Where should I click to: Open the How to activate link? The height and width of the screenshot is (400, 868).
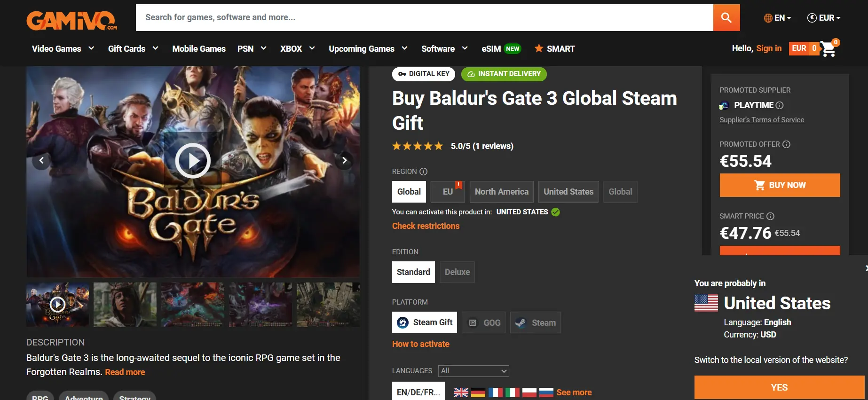421,344
